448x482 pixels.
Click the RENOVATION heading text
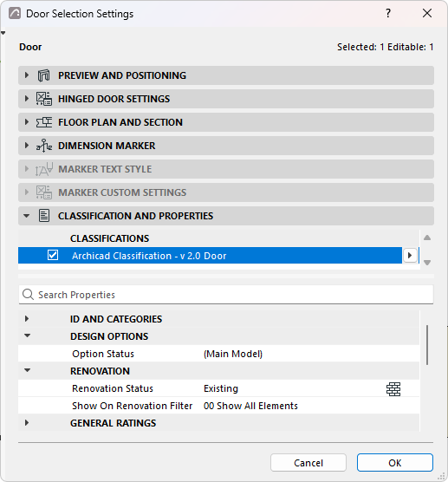point(100,371)
